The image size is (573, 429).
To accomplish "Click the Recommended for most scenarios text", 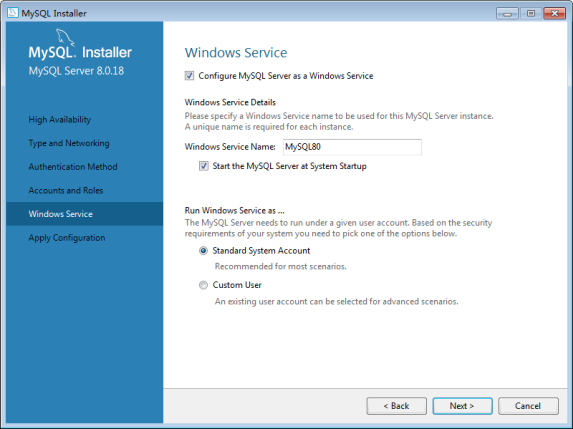I will [x=281, y=266].
